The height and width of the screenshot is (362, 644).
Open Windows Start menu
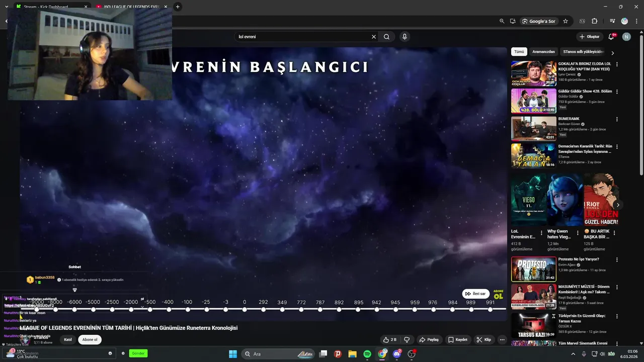coord(233,354)
